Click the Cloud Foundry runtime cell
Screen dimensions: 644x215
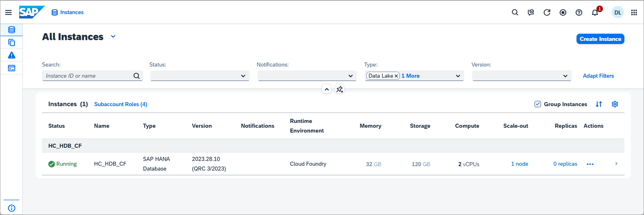[x=308, y=164]
